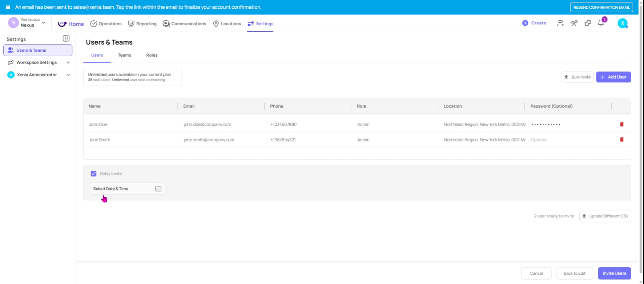The height and width of the screenshot is (284, 644).
Task: Click John Doe's Admin role cell
Action: point(363,124)
